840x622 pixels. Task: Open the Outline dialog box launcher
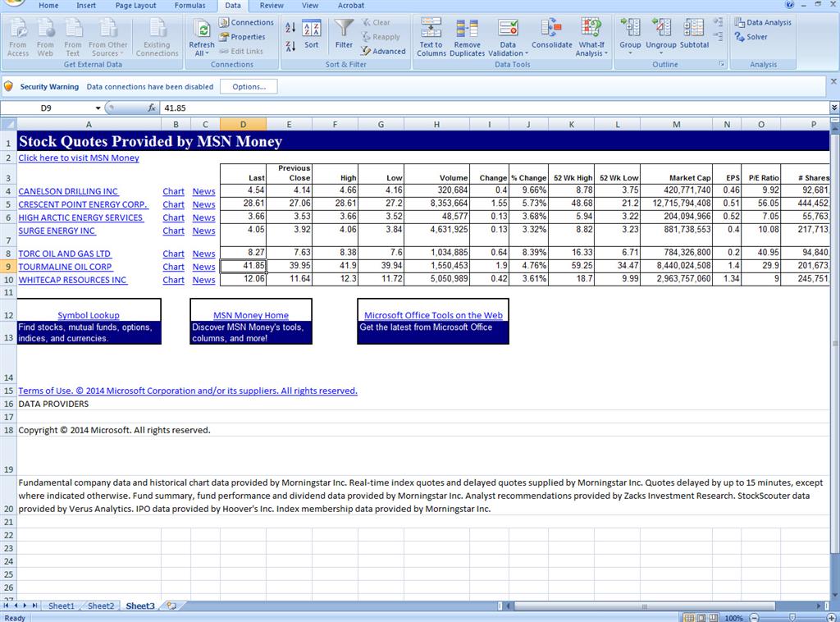point(722,64)
